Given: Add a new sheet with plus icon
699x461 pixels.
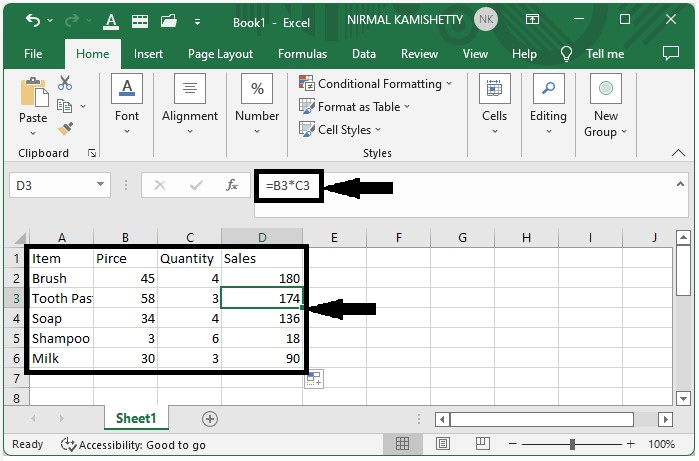Looking at the screenshot, I should [x=209, y=419].
